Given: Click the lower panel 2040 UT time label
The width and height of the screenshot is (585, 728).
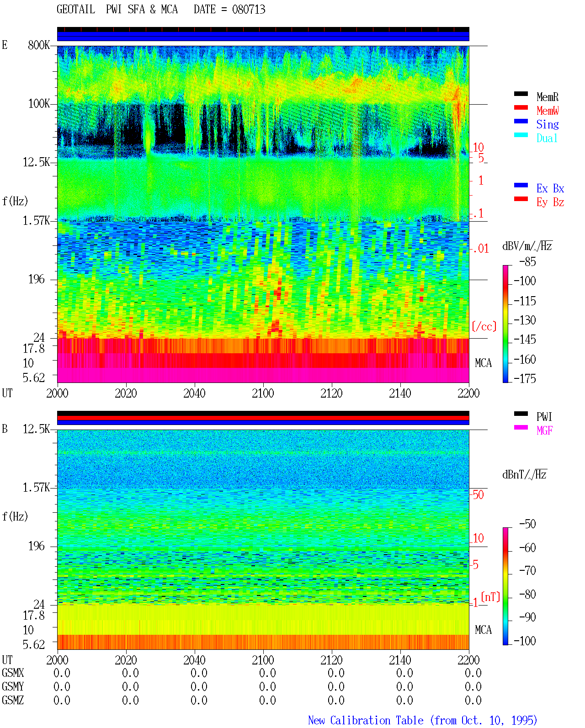Looking at the screenshot, I should [x=194, y=660].
